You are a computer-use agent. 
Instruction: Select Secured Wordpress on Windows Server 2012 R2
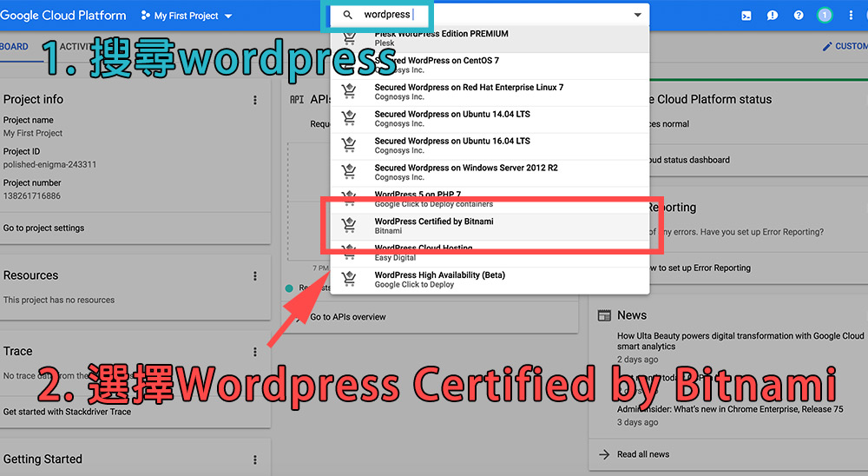click(490, 172)
